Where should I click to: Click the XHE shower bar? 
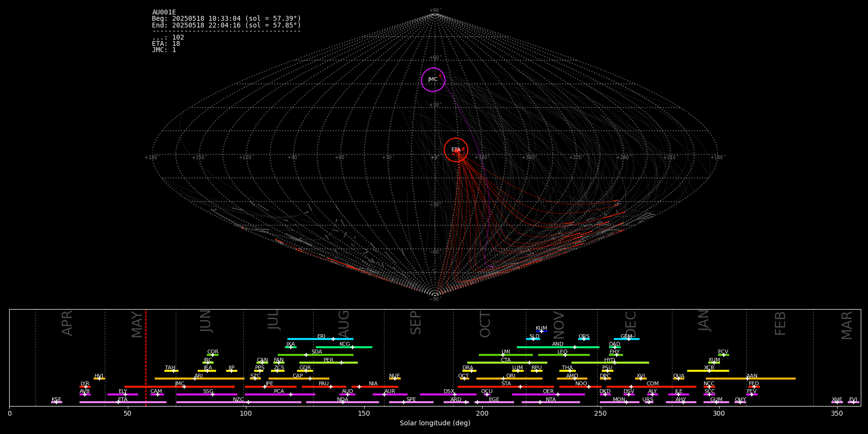coord(837,402)
